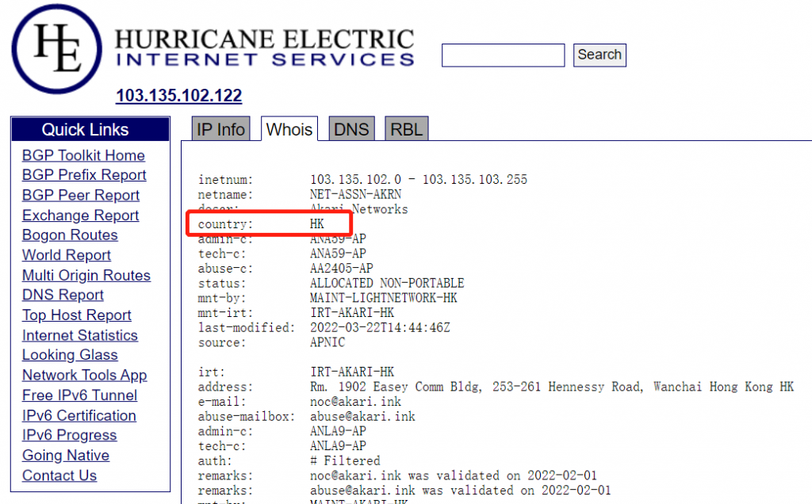Image resolution: width=812 pixels, height=504 pixels.
Task: Select the Whois tab
Action: [289, 129]
